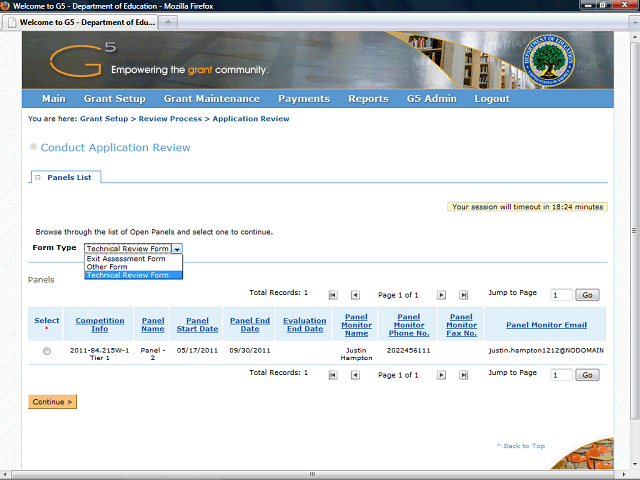The width and height of the screenshot is (640, 480).
Task: Jump to last page using upper pagination
Action: coord(463,295)
